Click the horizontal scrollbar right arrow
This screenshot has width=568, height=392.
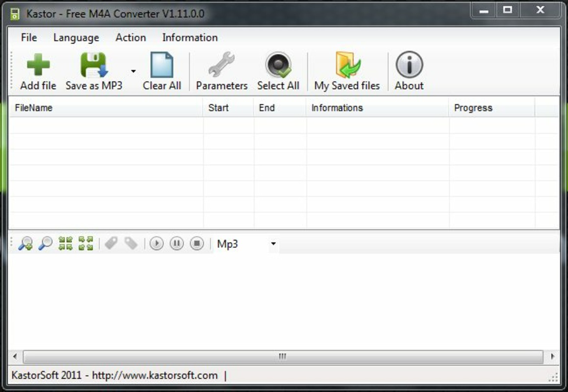552,356
